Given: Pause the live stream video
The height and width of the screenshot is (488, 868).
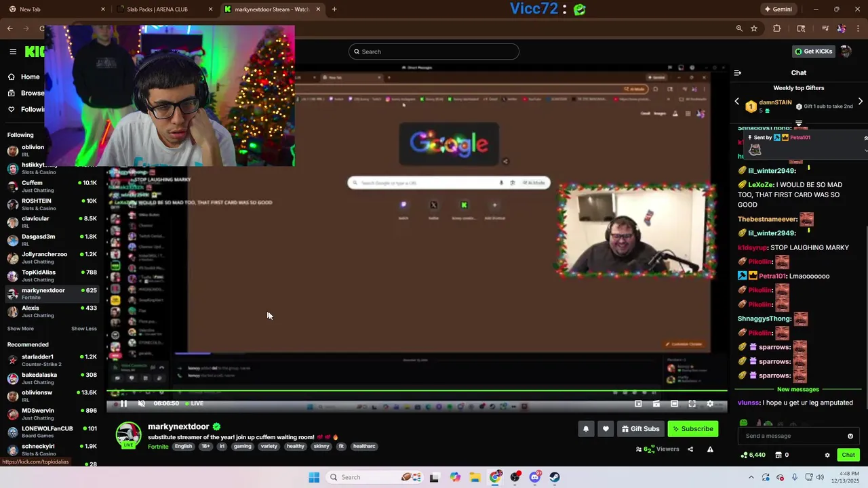Looking at the screenshot, I should [123, 403].
